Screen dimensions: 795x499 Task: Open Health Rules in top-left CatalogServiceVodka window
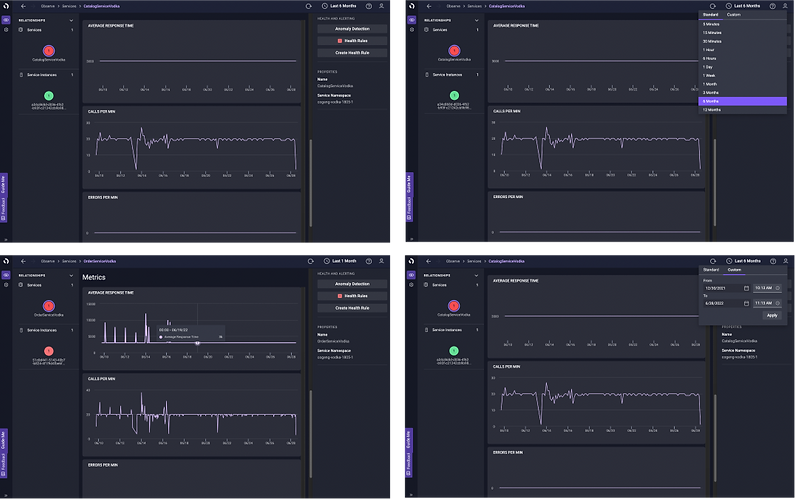pos(352,41)
